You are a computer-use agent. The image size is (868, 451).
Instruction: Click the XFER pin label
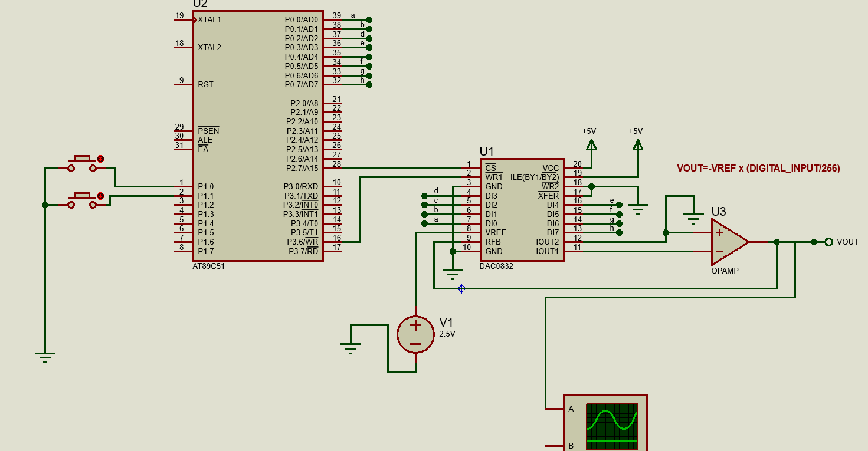click(x=548, y=196)
